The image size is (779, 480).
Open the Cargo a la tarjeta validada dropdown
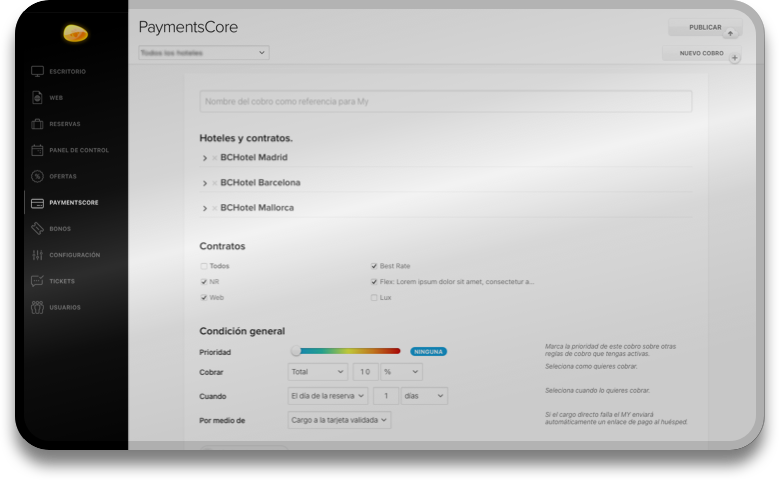click(x=339, y=420)
